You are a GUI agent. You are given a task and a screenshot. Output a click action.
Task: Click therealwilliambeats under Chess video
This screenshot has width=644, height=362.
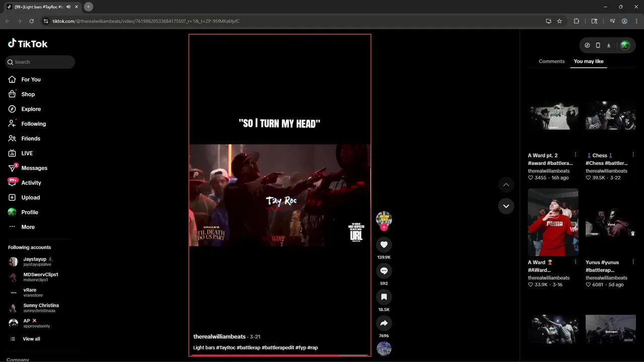coord(606,171)
